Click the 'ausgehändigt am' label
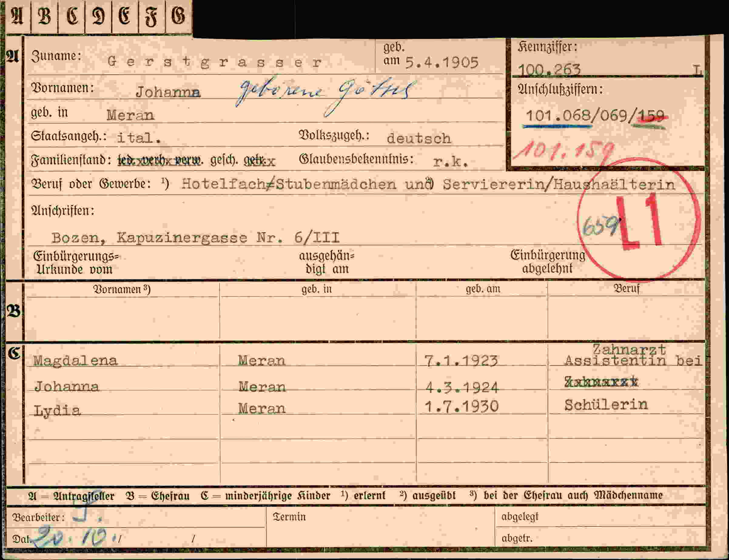The height and width of the screenshot is (560, 729). tap(327, 262)
